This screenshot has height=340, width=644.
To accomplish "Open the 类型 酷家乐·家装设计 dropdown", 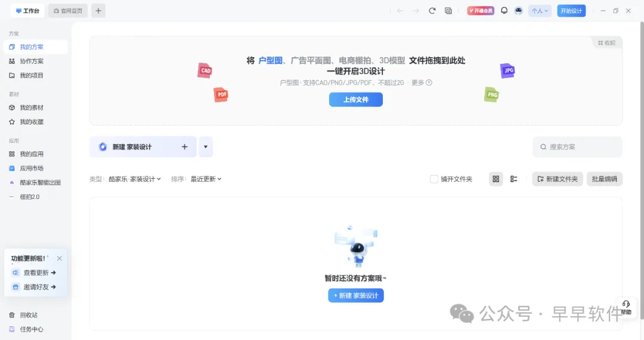I will (x=135, y=179).
